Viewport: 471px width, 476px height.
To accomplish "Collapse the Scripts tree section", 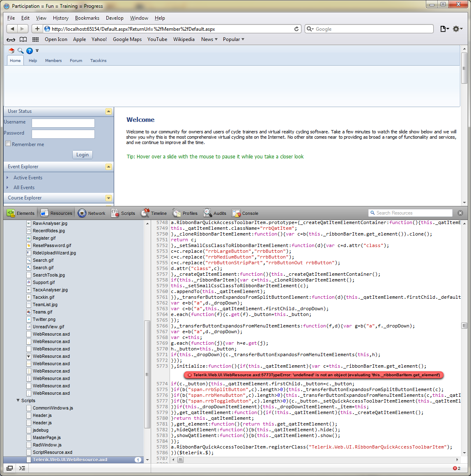I will coord(18,400).
